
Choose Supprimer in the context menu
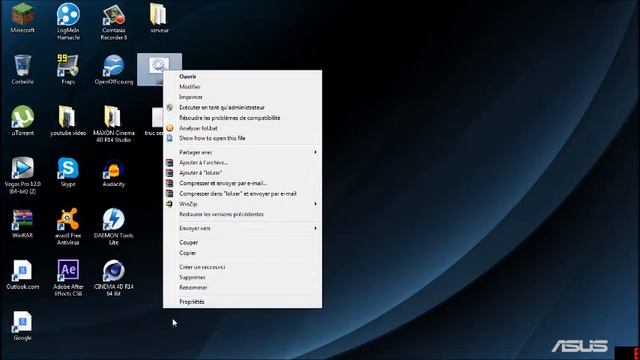[x=242, y=277]
